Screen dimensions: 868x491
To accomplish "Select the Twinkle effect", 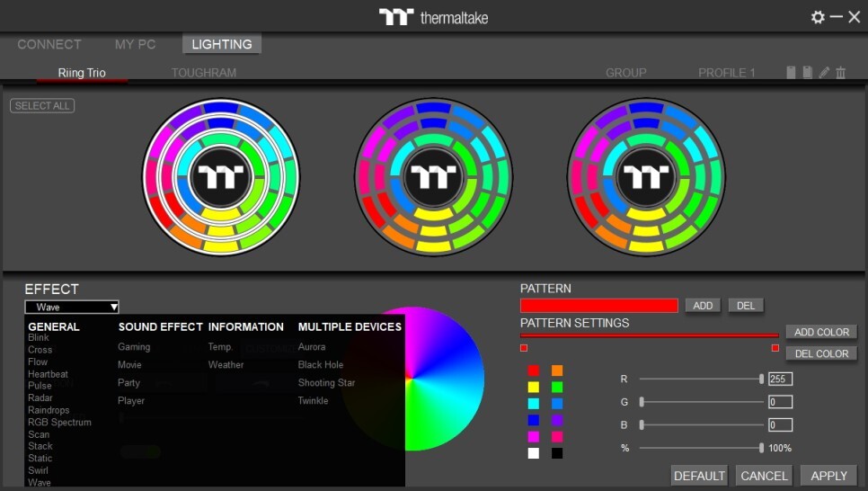I will coord(314,401).
